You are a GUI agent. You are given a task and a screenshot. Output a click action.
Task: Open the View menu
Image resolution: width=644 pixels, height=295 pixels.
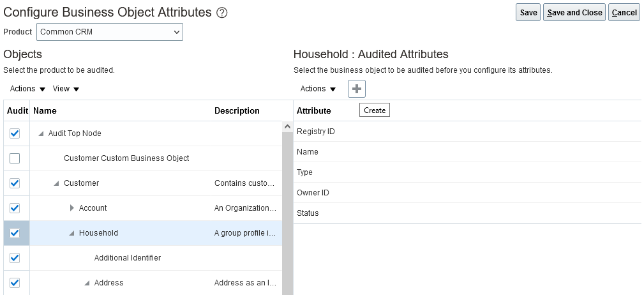tap(66, 89)
